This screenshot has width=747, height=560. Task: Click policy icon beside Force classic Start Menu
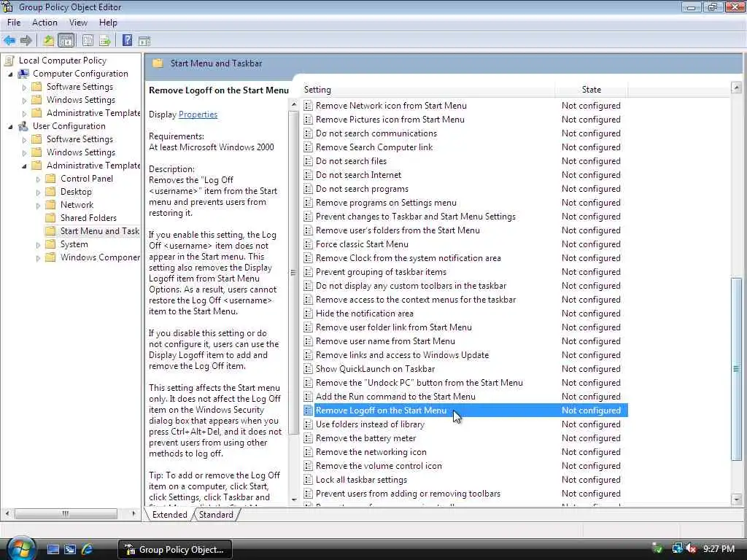[x=309, y=244]
